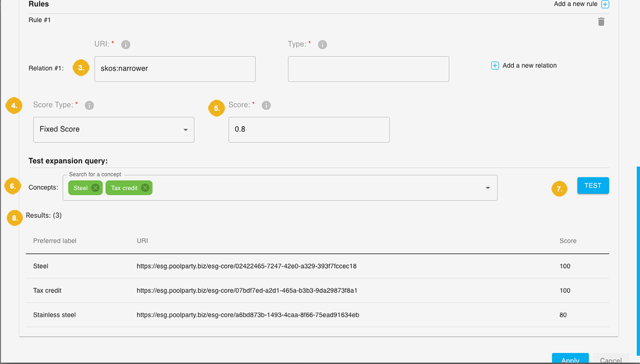
Task: Remove the Steel concept with its x icon
Action: coord(95,188)
